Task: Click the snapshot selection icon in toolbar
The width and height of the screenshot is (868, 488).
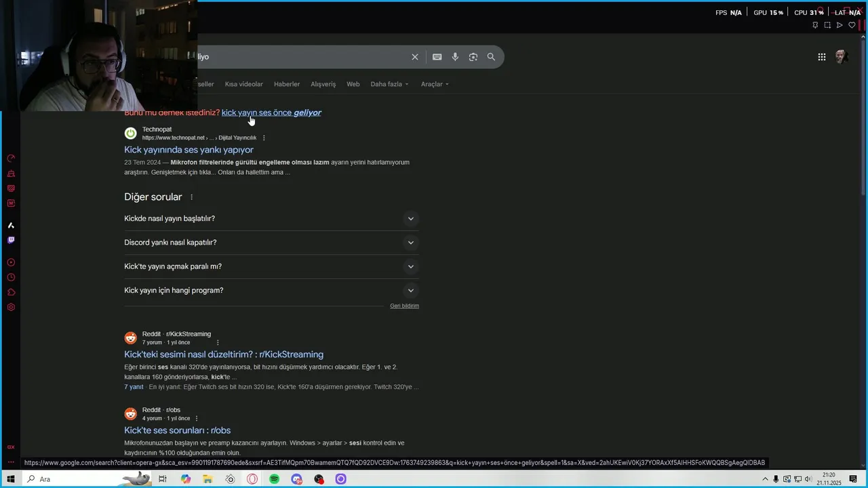Action: pyautogui.click(x=827, y=25)
